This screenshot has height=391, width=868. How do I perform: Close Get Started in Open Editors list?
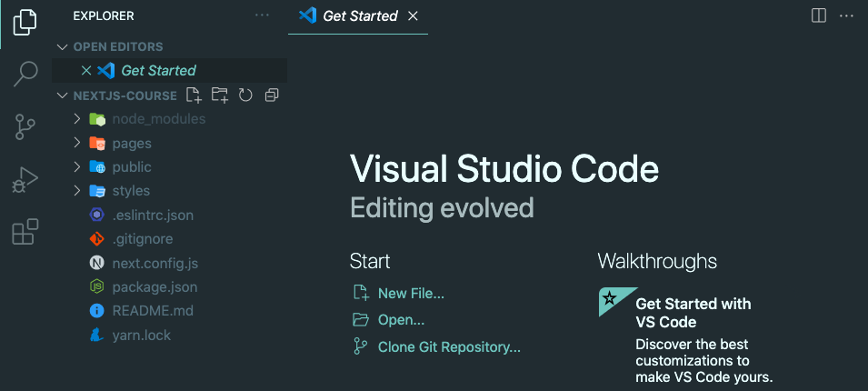click(x=85, y=70)
